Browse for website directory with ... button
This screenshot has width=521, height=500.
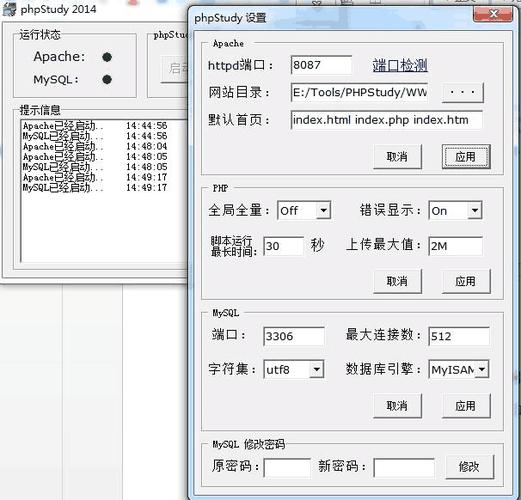click(463, 92)
